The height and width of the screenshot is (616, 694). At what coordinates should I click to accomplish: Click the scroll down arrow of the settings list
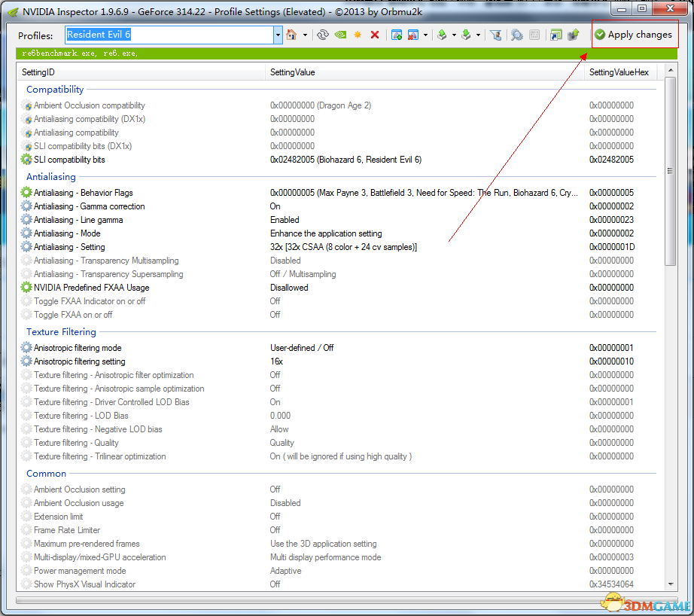pyautogui.click(x=671, y=584)
